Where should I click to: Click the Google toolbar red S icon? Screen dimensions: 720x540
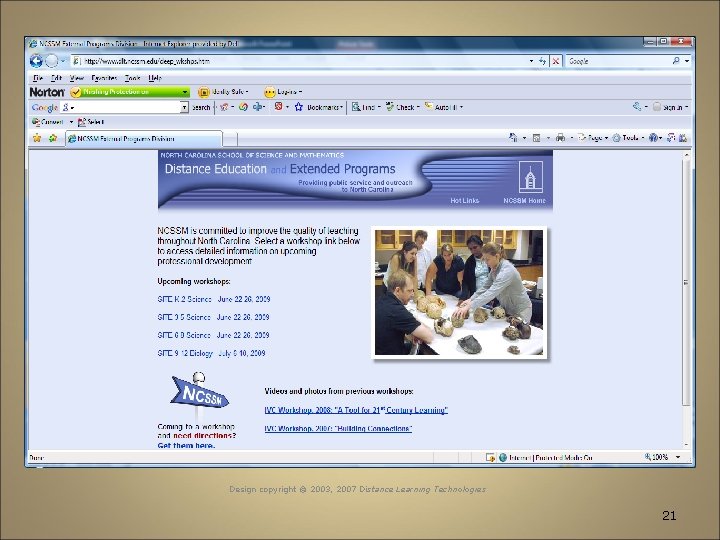pyautogui.click(x=278, y=107)
